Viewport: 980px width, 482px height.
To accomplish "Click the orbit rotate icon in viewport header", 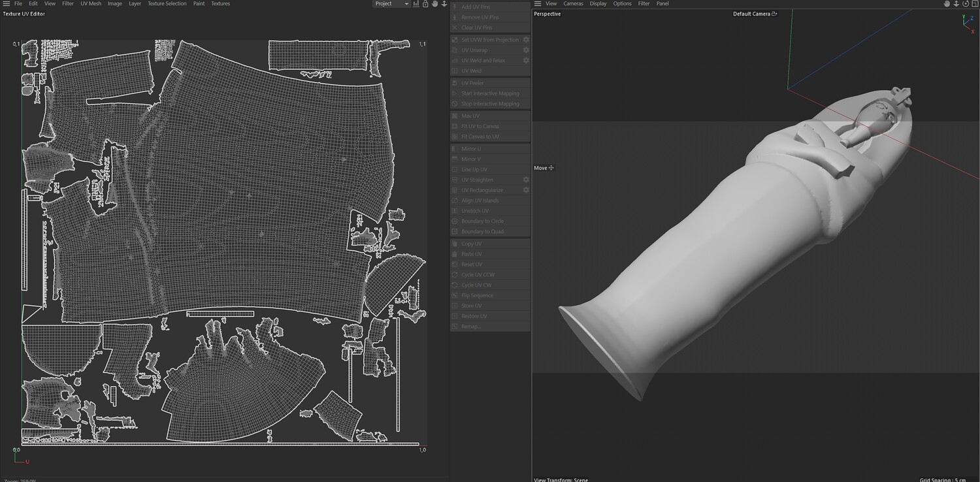I will coord(965,4).
